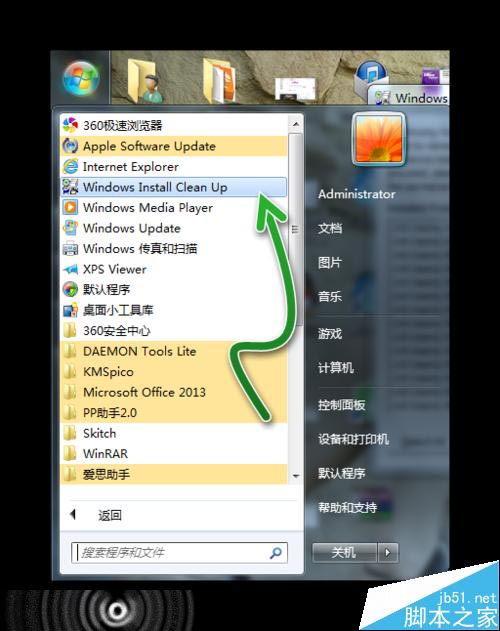
Task: Click the Windows Update icon
Action: pos(70,228)
